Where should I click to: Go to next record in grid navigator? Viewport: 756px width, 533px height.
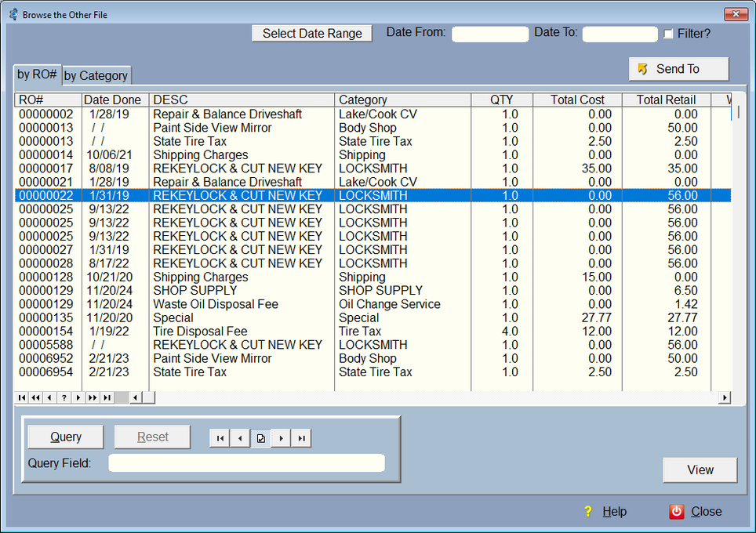click(x=78, y=397)
